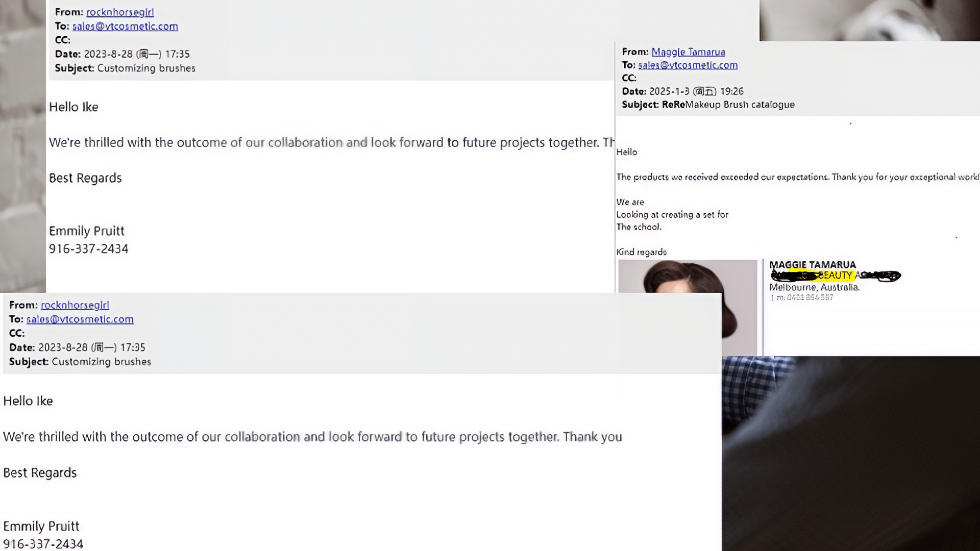Screen dimensions: 980x551
Task: Click 'Emmily Pruitt' name in bottom email
Action: [41, 526]
